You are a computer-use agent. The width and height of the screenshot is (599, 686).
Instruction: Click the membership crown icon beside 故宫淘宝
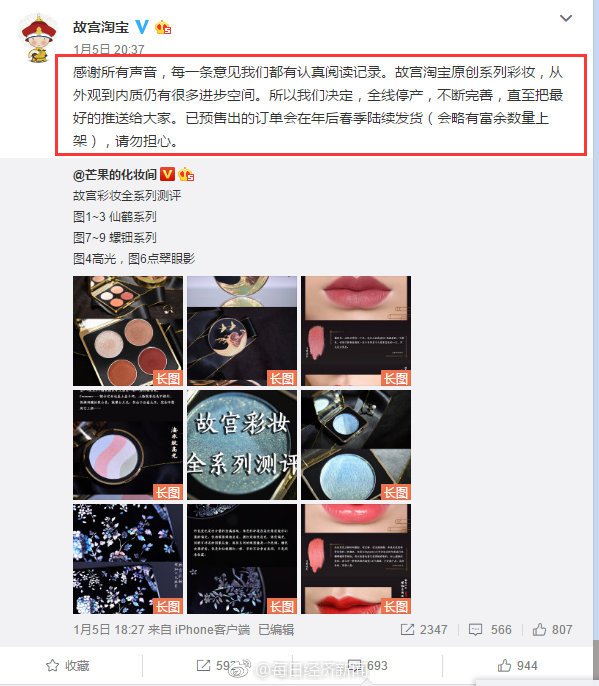163,28
